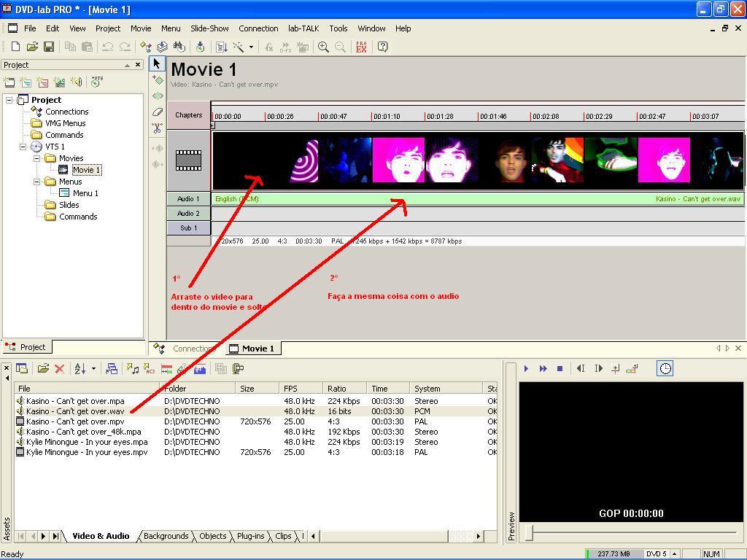The width and height of the screenshot is (747, 560).
Task: Click the New project icon in toolbar
Action: pos(15,47)
